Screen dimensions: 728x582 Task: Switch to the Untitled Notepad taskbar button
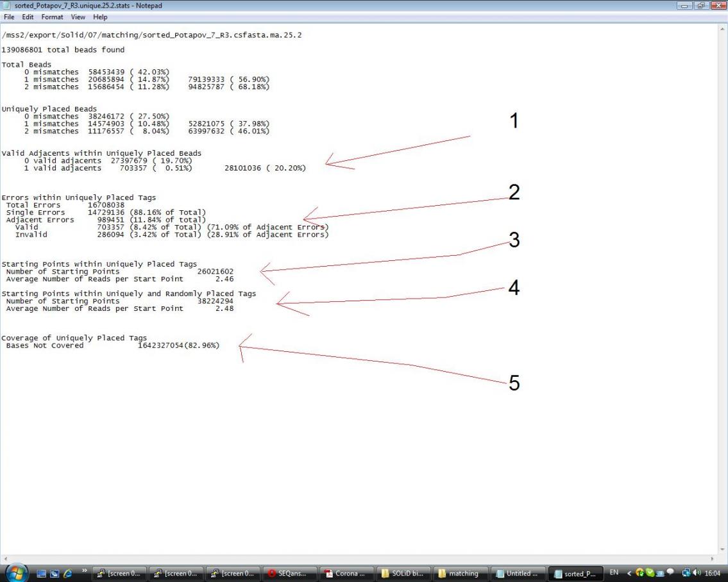[518, 574]
